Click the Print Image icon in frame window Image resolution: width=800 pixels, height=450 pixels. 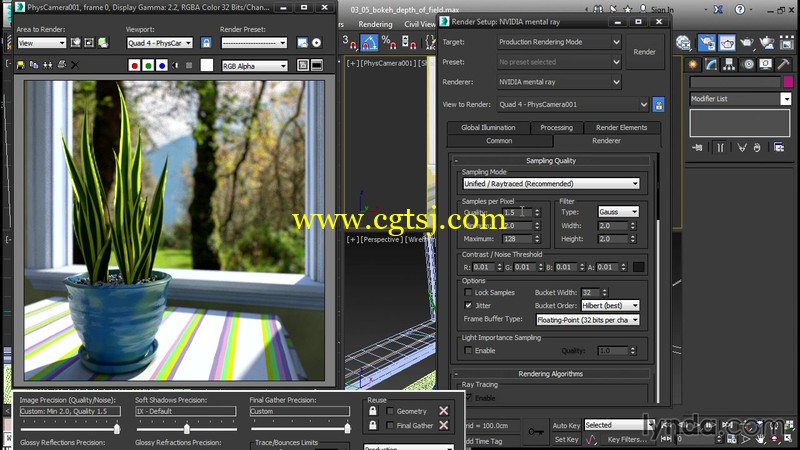click(62, 65)
